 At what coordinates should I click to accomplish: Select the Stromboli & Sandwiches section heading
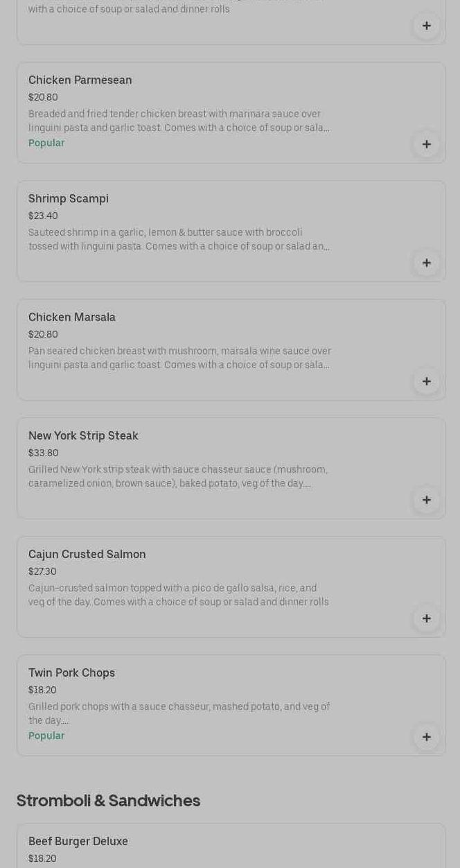click(x=108, y=801)
